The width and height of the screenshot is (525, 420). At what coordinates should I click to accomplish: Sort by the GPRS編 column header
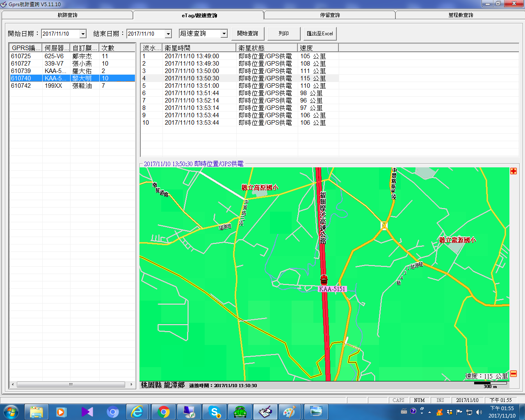(x=26, y=48)
